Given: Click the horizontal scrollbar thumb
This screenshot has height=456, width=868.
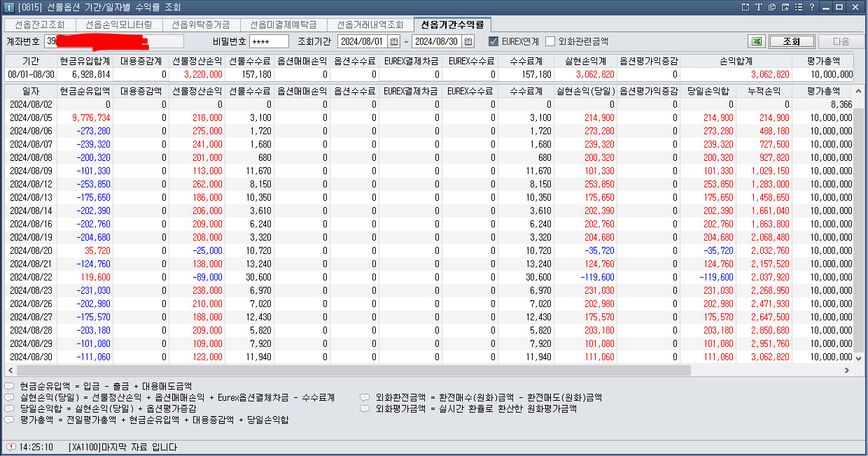Looking at the screenshot, I should [x=352, y=370].
